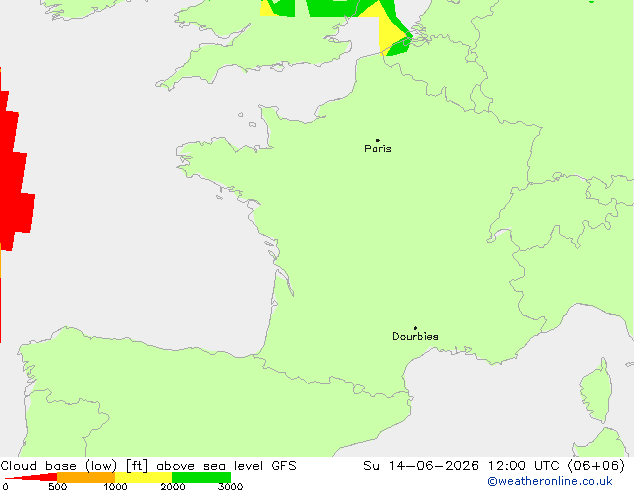
Task: Click the forecast date 'Su 14-06-2026' text
Action: point(421,466)
